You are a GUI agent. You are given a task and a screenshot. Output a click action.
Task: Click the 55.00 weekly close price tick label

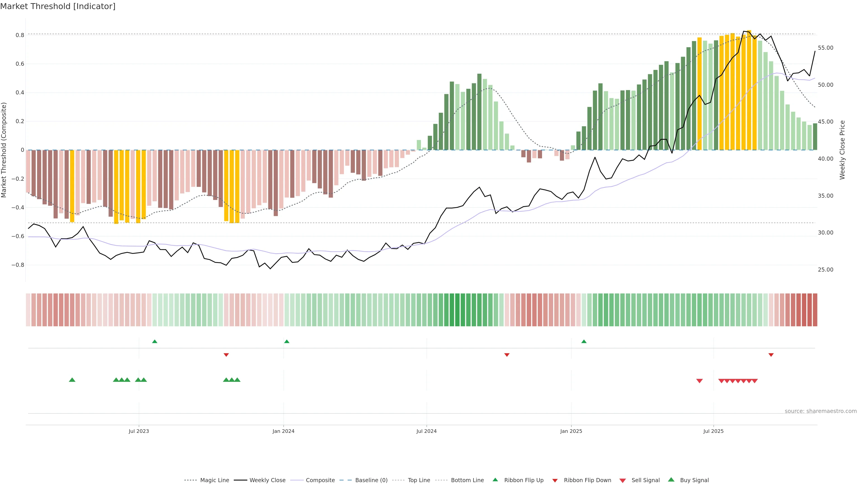point(826,48)
